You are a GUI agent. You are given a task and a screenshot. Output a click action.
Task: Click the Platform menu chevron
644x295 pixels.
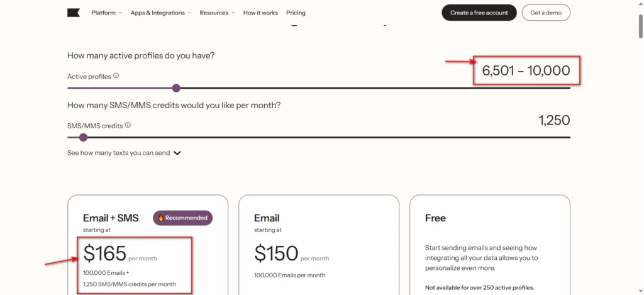coord(120,13)
